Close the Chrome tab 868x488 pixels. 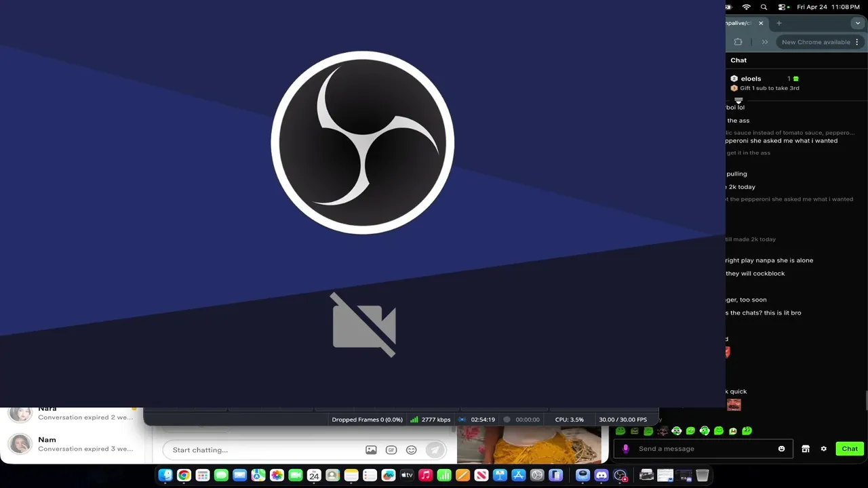tap(761, 23)
